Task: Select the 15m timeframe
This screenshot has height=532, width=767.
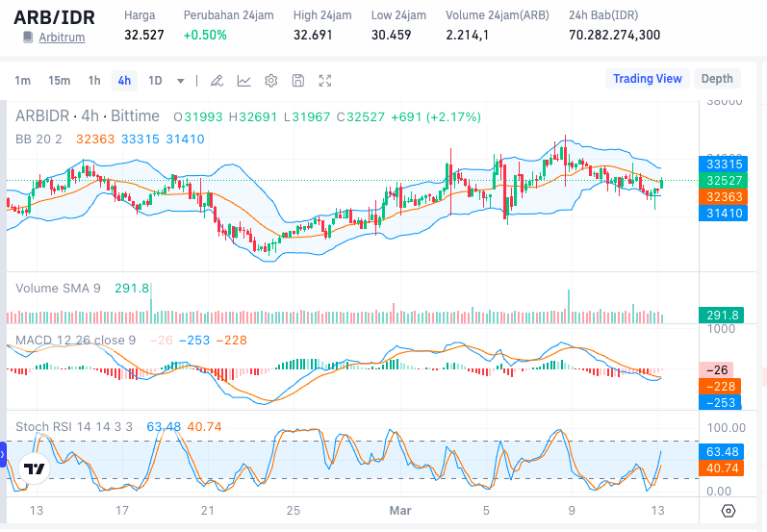Action: tap(59, 81)
